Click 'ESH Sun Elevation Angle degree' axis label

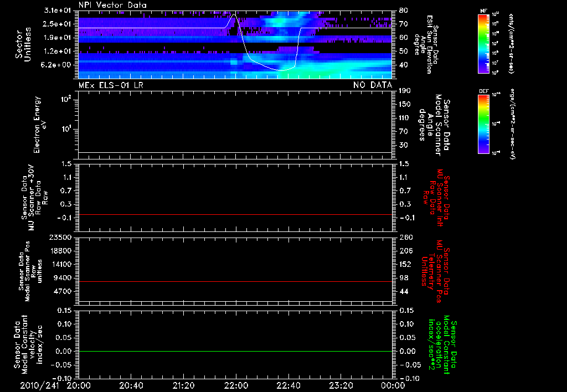[x=426, y=44]
